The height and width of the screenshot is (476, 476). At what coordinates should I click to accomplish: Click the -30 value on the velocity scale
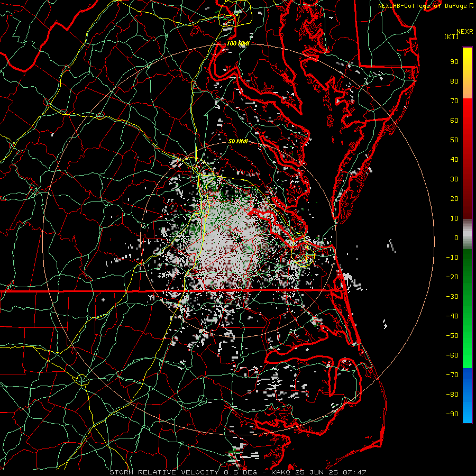[x=452, y=297]
